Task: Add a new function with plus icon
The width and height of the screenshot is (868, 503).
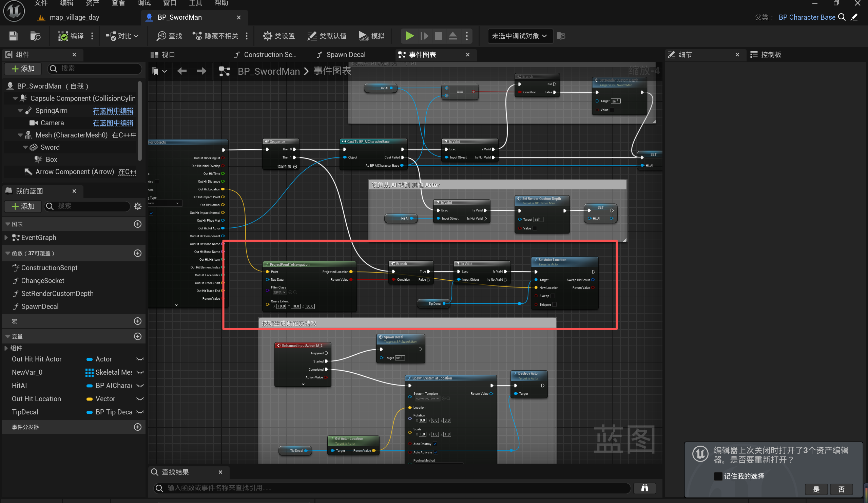Action: click(138, 254)
